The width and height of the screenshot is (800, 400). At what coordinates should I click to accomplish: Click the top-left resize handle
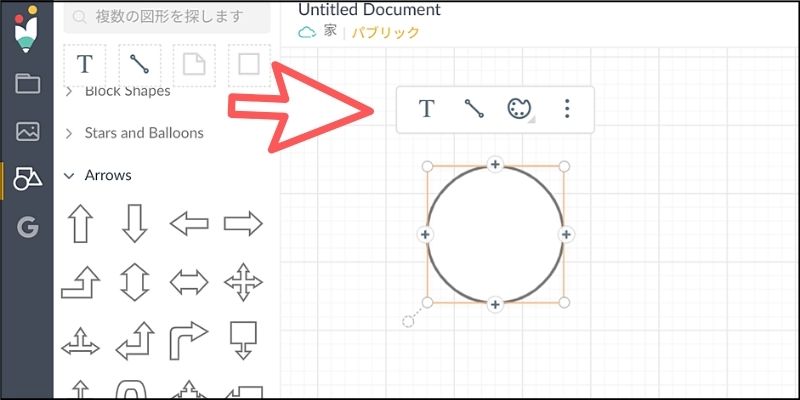(428, 166)
